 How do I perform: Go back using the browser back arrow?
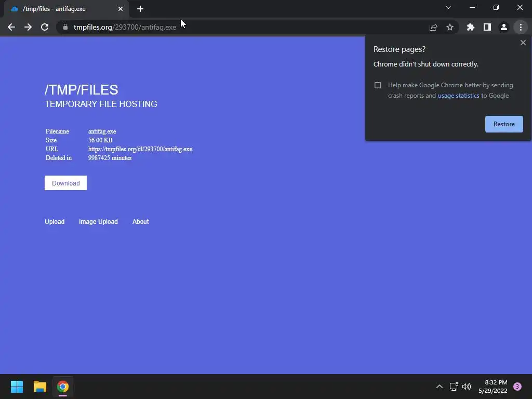[11, 27]
